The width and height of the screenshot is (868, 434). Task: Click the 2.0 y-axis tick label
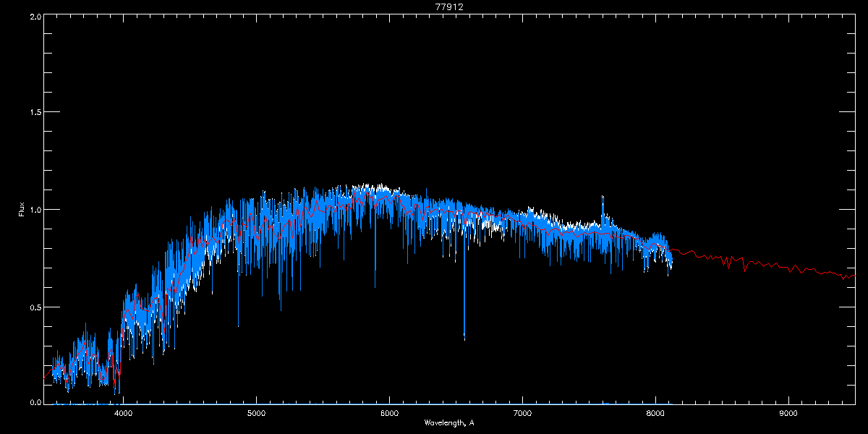(35, 16)
